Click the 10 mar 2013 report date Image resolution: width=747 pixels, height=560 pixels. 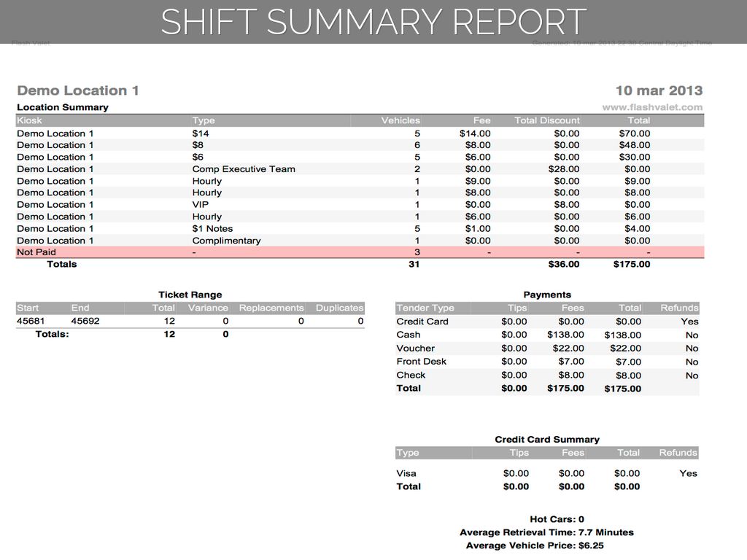pyautogui.click(x=659, y=91)
